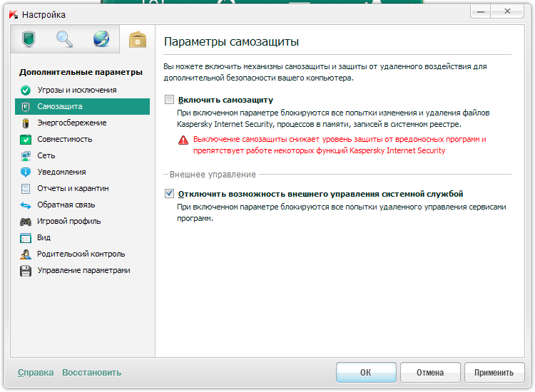Open the Protection Center shield tab
Screen dimensions: 535x392
tap(29, 39)
